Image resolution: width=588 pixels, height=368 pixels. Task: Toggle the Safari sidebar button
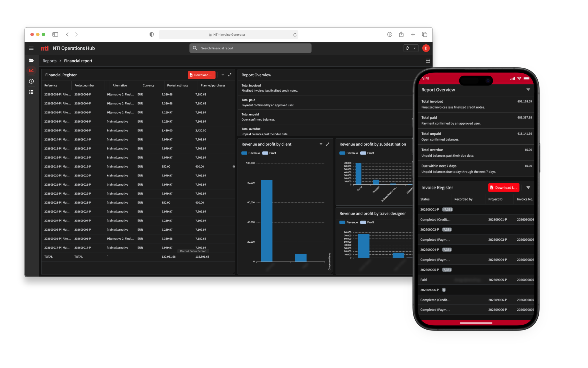coord(55,34)
